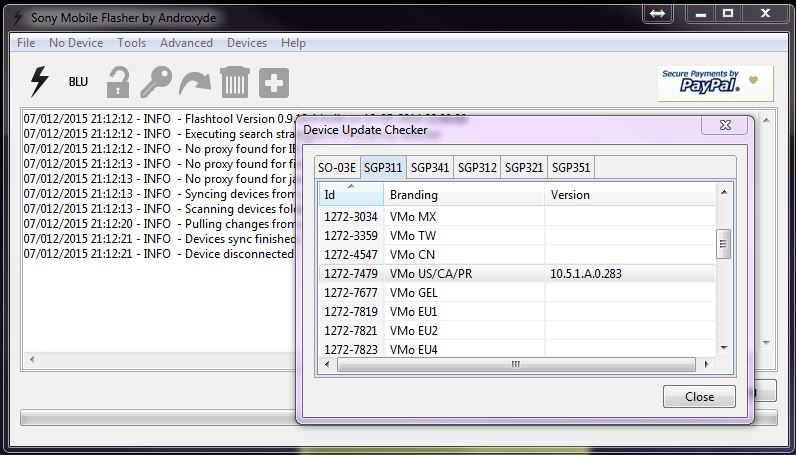Click the curved arrow toolbar icon

pyautogui.click(x=195, y=83)
